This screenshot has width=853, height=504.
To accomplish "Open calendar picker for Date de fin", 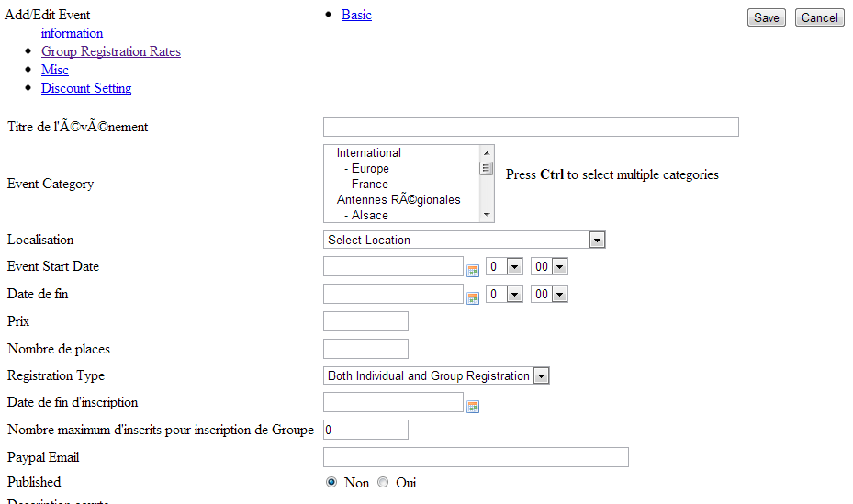I will click(474, 298).
